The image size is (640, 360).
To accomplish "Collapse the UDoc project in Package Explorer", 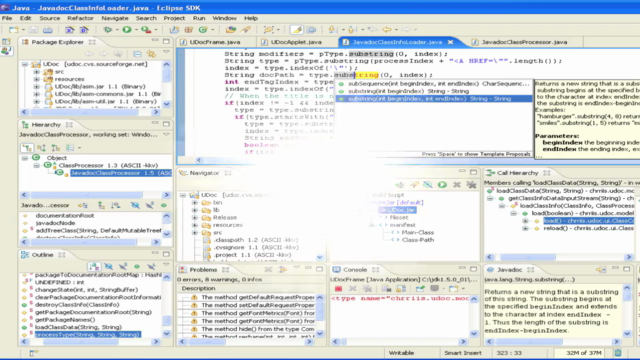I will point(25,64).
